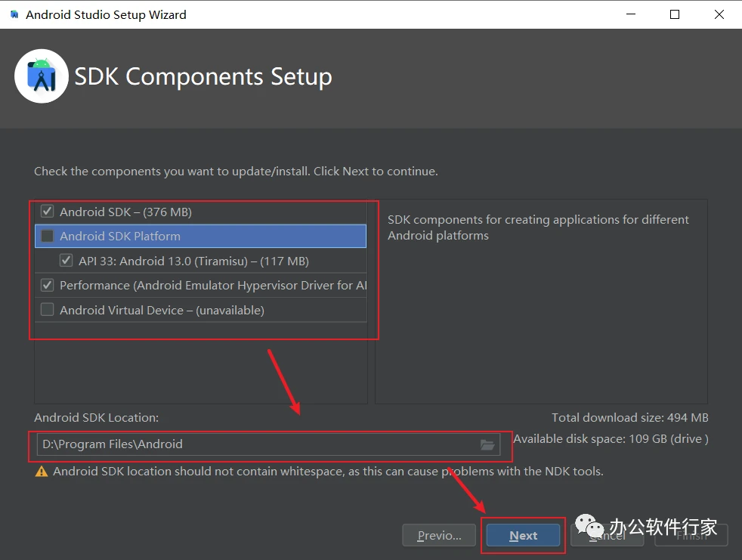Image resolution: width=742 pixels, height=560 pixels.
Task: Uncheck the Performance emulator driver checkbox
Action: [48, 285]
